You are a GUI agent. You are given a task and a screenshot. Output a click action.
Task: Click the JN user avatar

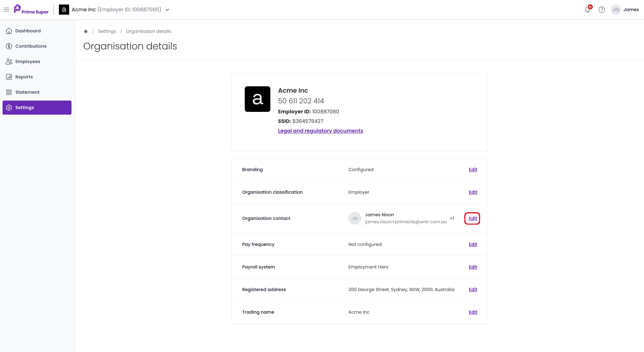[x=616, y=10]
